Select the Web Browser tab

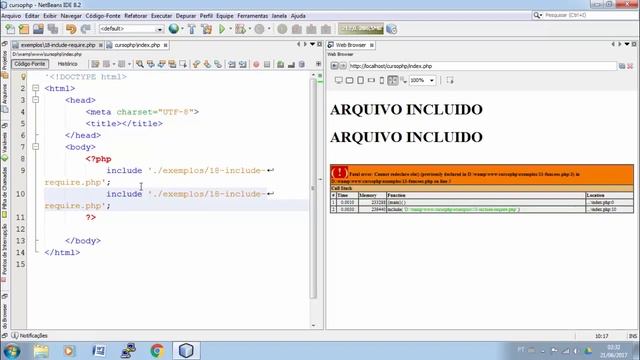[x=351, y=45]
